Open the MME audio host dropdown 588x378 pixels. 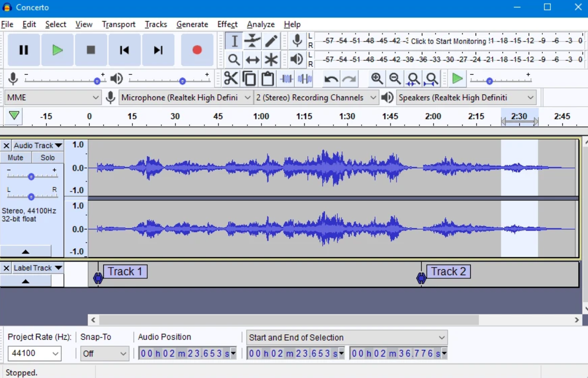click(x=53, y=97)
